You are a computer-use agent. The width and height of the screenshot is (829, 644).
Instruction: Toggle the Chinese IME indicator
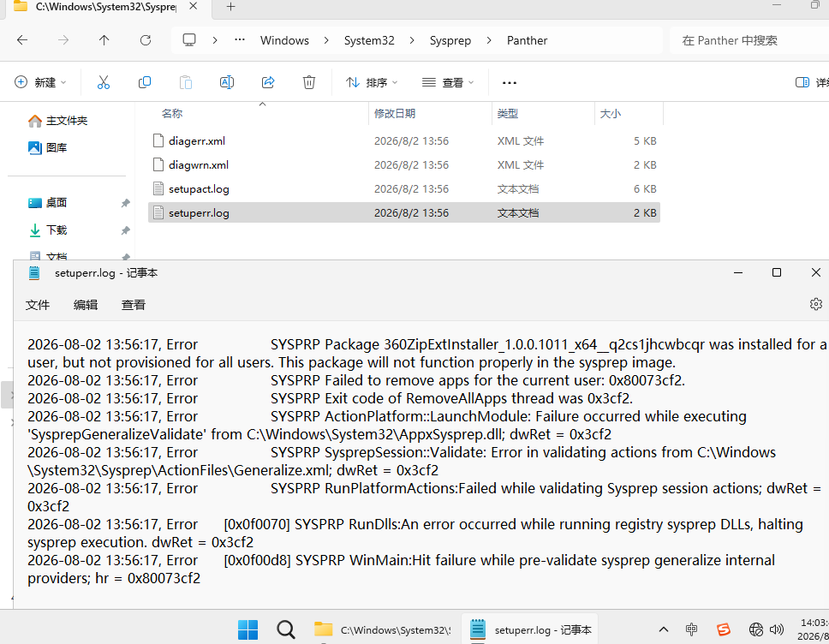(691, 629)
